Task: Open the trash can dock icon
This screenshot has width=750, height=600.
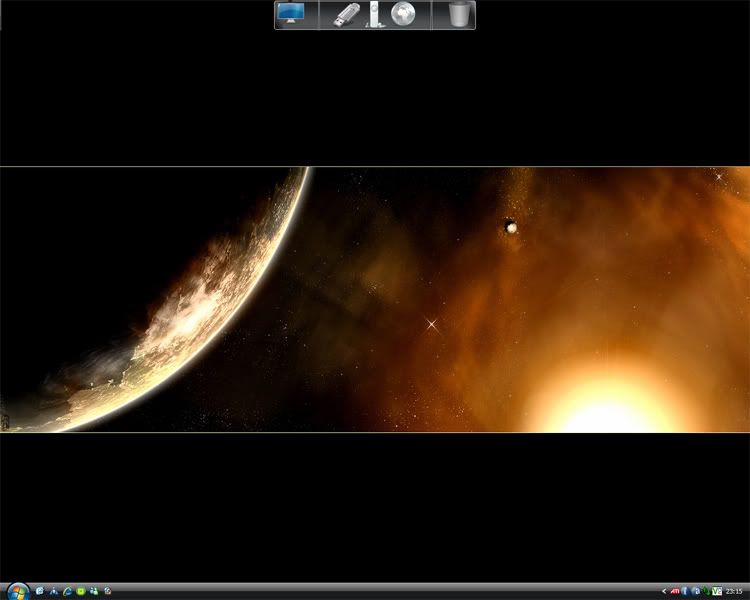Action: (x=459, y=14)
